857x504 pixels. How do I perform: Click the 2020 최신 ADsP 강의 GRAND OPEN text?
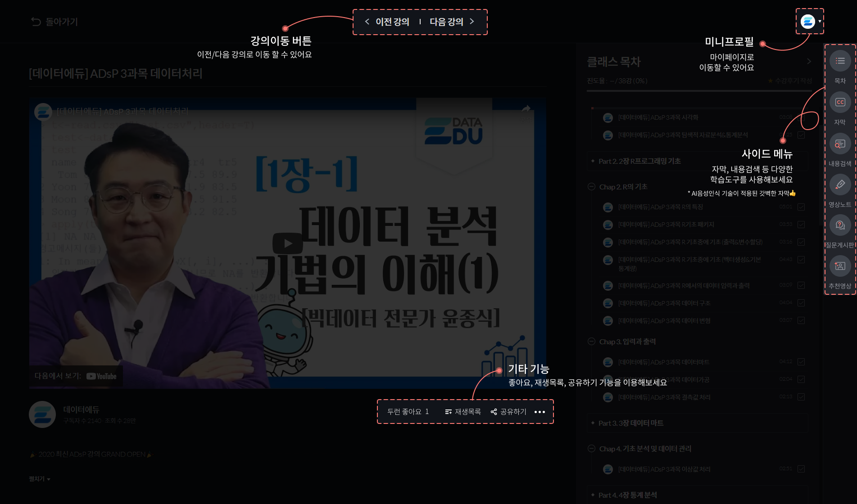coord(92,454)
